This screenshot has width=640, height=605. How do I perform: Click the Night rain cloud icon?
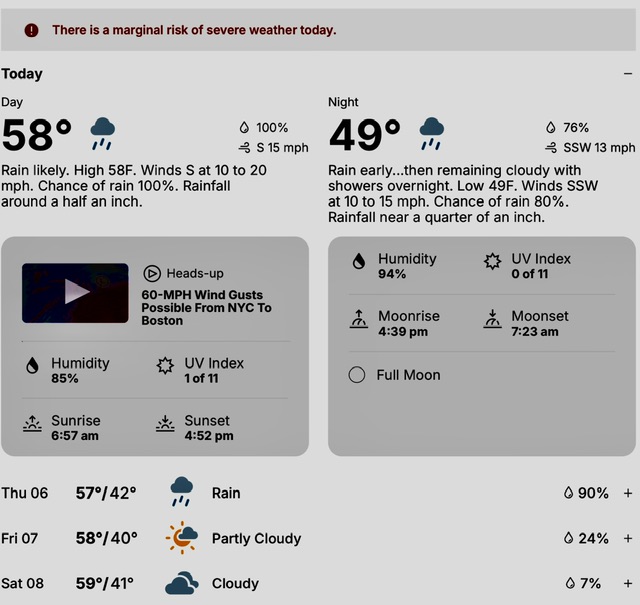click(431, 132)
